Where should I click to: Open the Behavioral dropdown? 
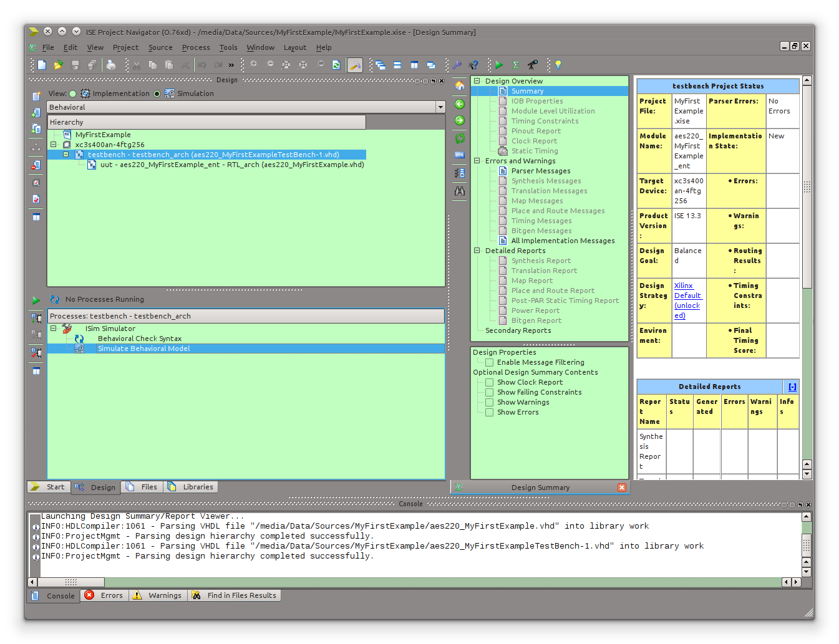[440, 107]
